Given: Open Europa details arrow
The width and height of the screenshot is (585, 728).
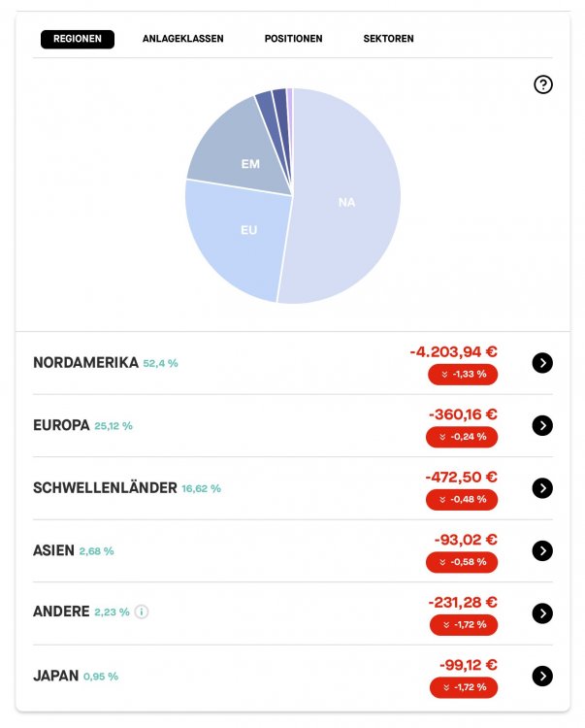Looking at the screenshot, I should pyautogui.click(x=542, y=425).
